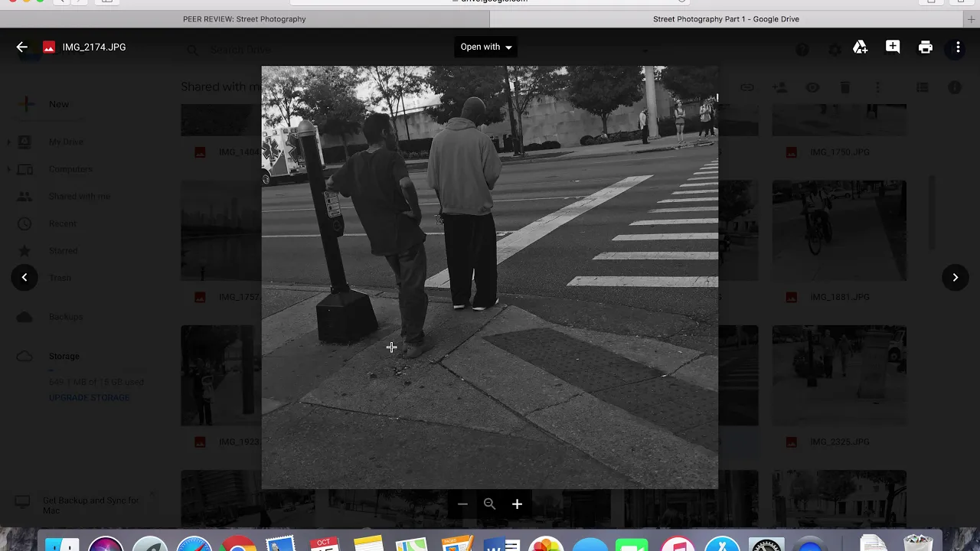The image size is (980, 551).
Task: Open Google Chrome from the dock
Action: click(238, 544)
